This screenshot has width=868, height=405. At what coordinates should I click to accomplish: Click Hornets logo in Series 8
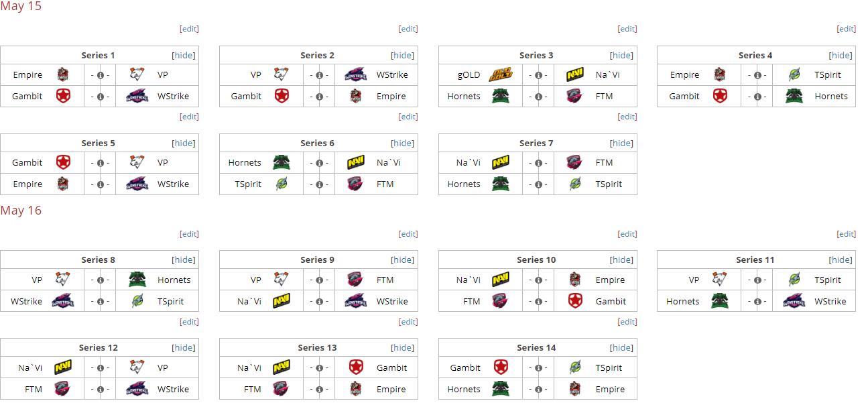tap(137, 280)
